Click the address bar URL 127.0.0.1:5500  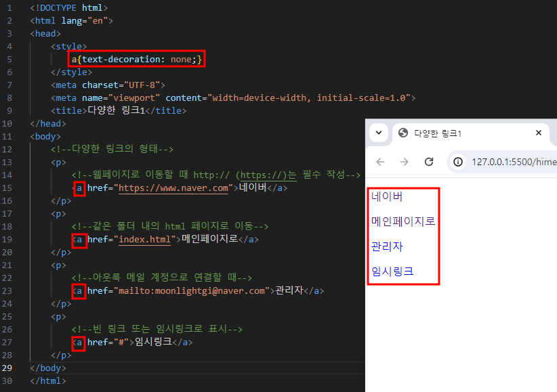(x=514, y=162)
